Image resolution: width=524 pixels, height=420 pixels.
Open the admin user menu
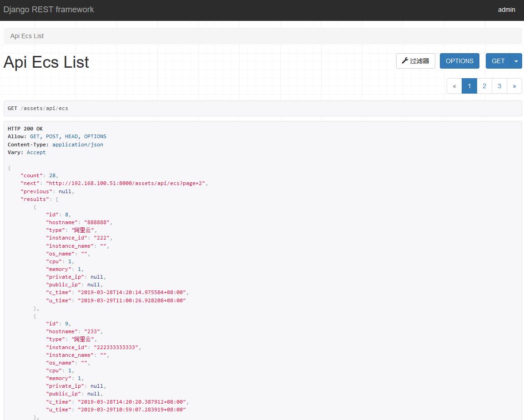(506, 10)
